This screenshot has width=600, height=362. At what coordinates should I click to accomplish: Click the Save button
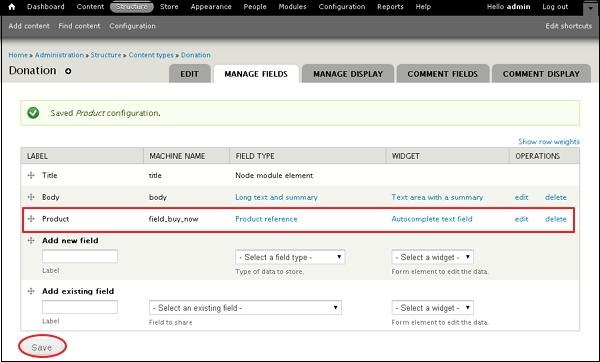(x=42, y=347)
